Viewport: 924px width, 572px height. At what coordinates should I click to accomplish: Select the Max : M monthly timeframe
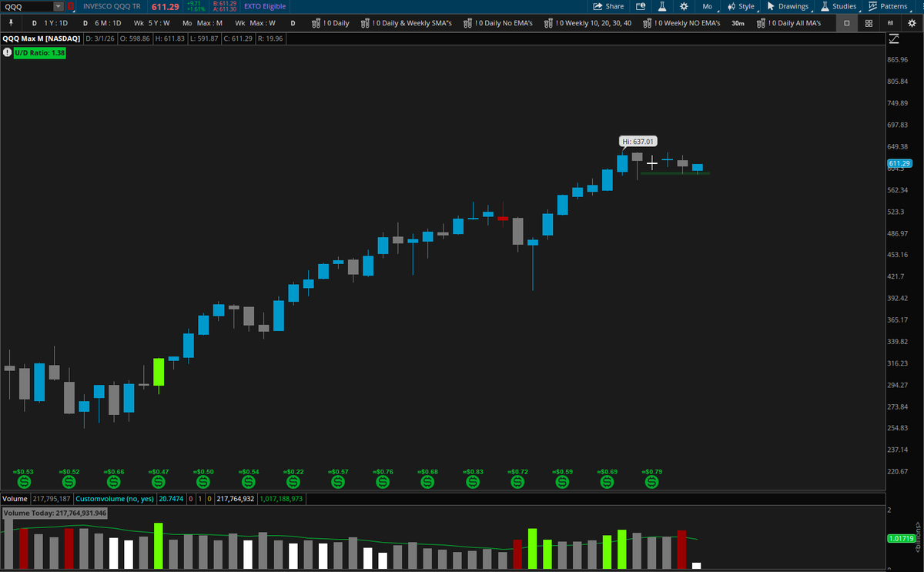pyautogui.click(x=203, y=23)
